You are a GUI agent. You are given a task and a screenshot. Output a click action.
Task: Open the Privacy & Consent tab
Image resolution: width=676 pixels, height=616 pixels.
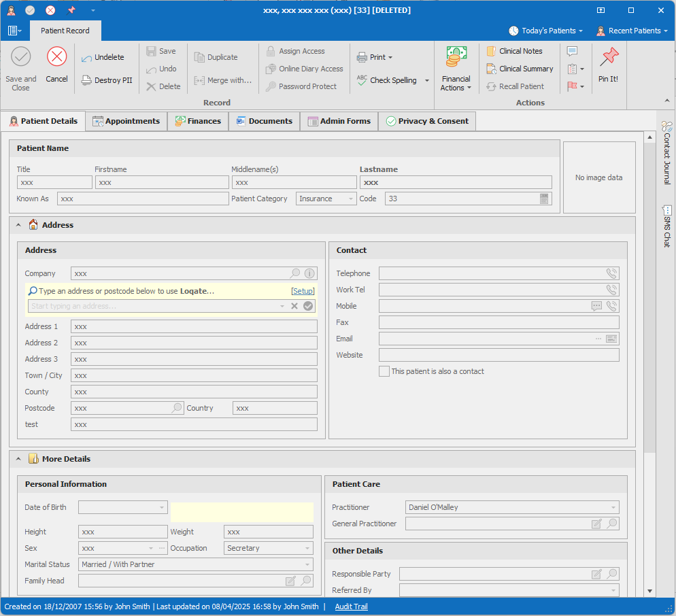tap(426, 121)
